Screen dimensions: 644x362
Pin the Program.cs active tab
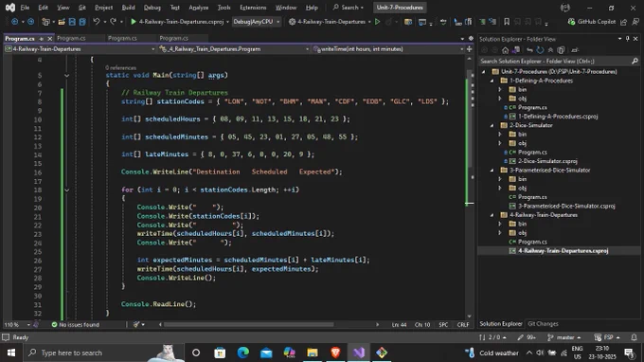(42, 38)
